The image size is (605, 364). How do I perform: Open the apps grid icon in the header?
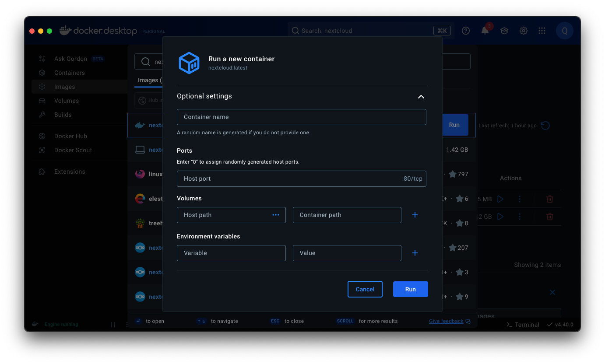(x=542, y=31)
